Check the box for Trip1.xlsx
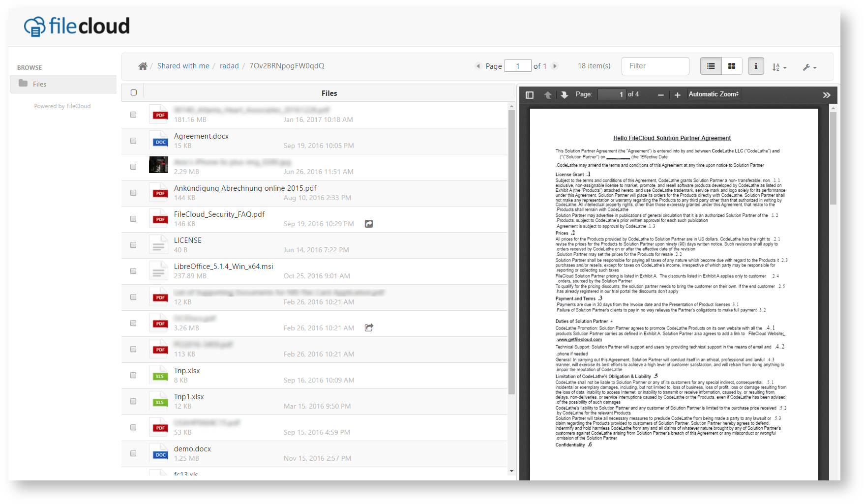864x504 pixels. [x=133, y=401]
